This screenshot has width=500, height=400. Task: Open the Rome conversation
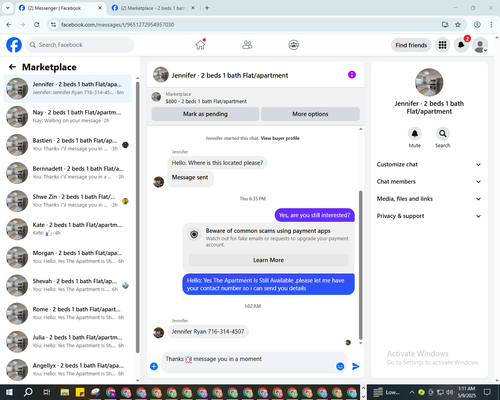(x=67, y=313)
